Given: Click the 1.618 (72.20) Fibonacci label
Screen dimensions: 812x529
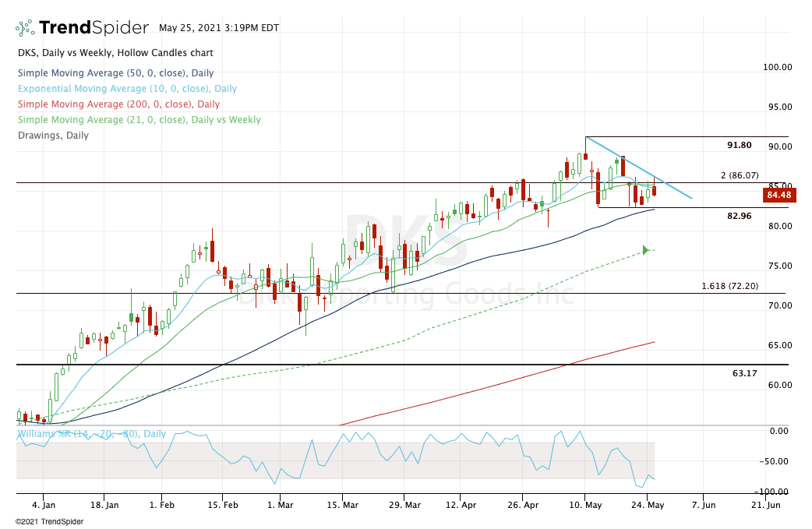Looking at the screenshot, I should 729,286.
